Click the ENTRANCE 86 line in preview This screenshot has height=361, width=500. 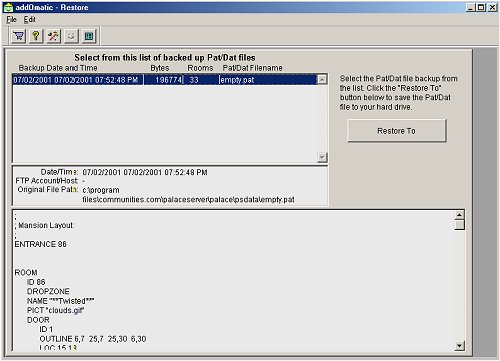coord(40,244)
